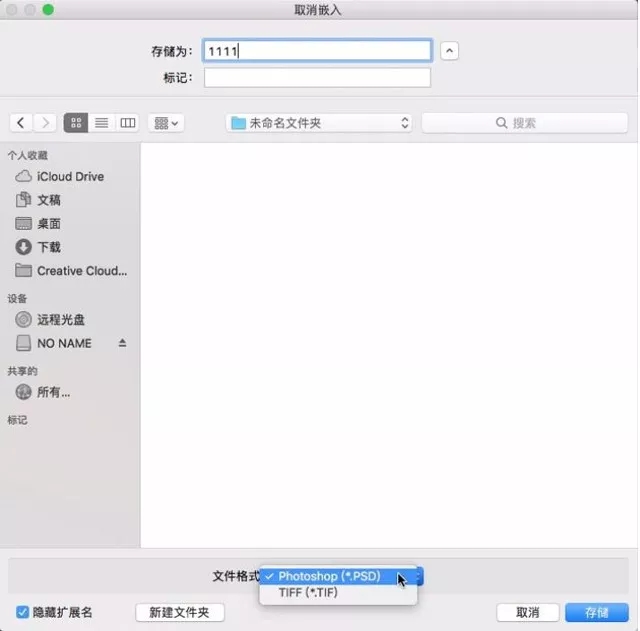Focus the 标记 tags field
640x631 pixels.
coord(317,78)
